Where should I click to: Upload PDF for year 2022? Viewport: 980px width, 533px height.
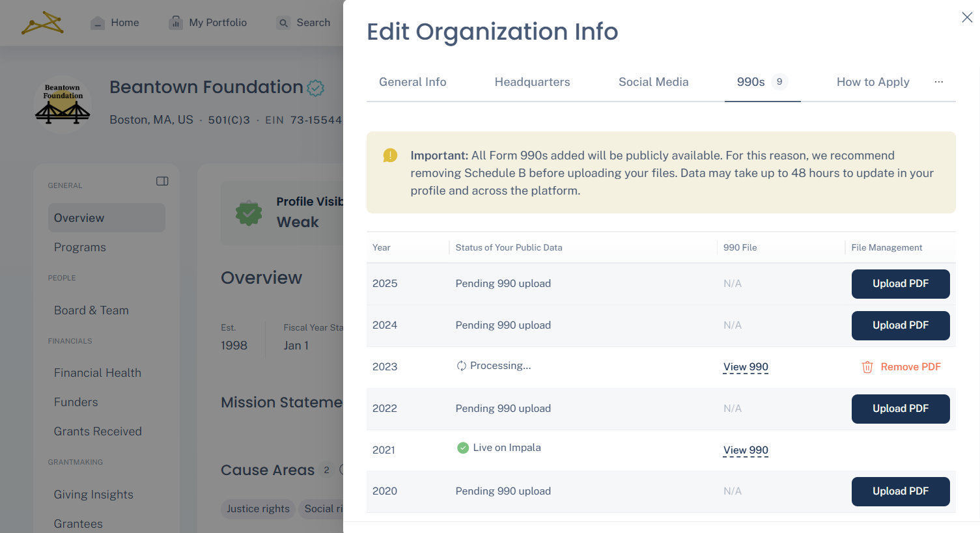(901, 409)
